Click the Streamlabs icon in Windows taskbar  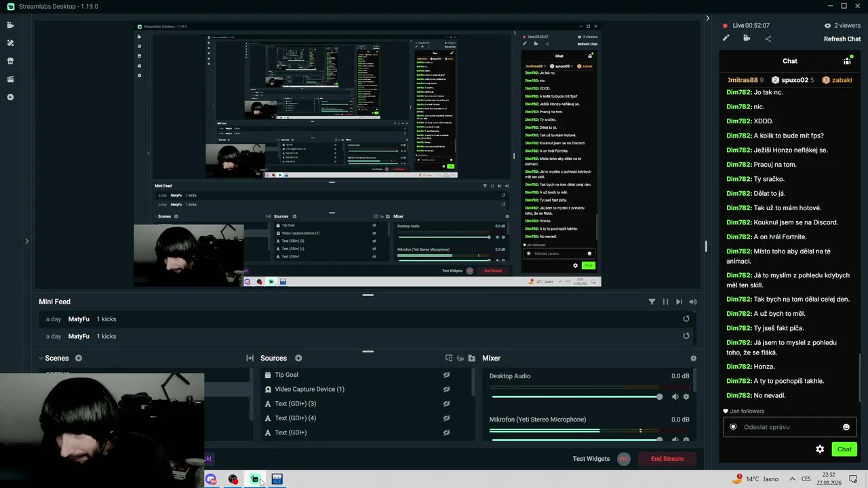pyautogui.click(x=255, y=479)
